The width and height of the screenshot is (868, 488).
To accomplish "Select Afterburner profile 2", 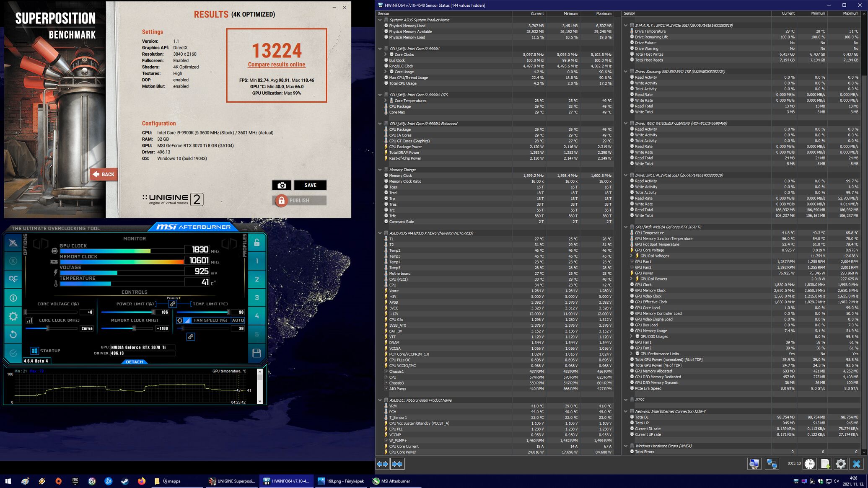I will [257, 279].
